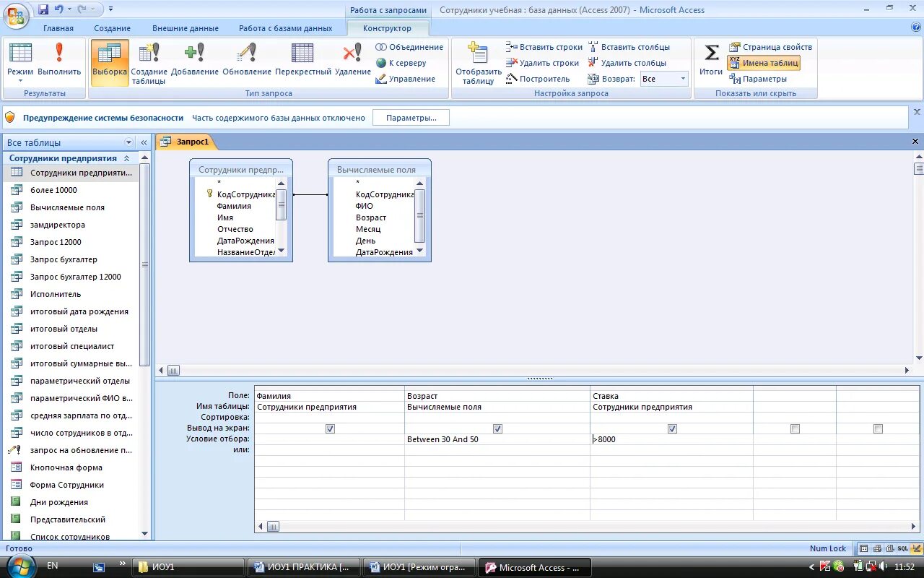Click the navigation pane vertical scrollbar

pos(145,265)
